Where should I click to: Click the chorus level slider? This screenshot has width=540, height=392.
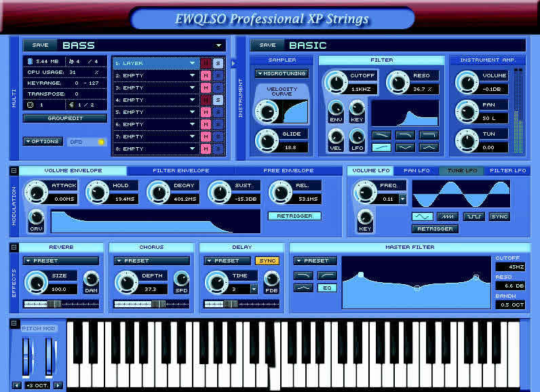[x=151, y=304]
